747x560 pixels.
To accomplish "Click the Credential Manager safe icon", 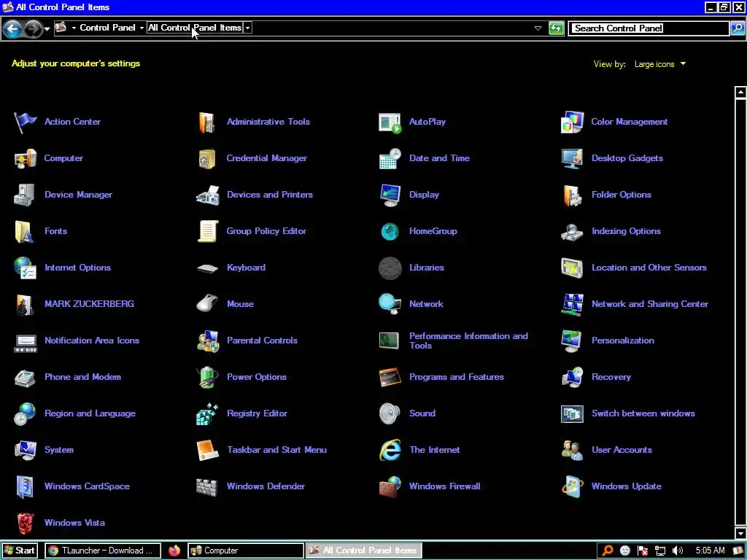I will pos(207,158).
